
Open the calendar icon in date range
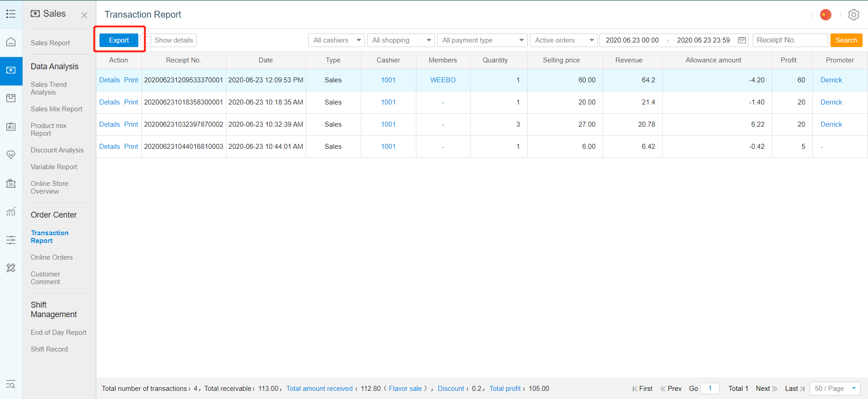[x=742, y=40]
